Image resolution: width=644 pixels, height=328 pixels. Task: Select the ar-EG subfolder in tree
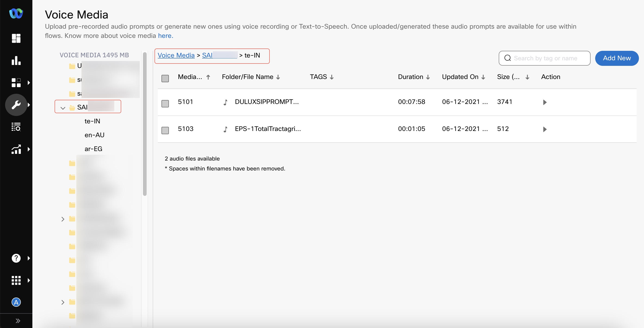(x=93, y=149)
